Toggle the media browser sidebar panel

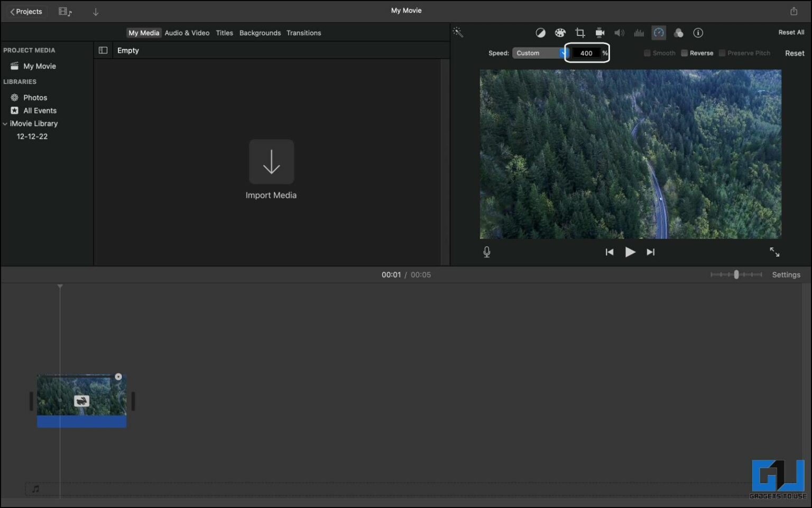(103, 50)
